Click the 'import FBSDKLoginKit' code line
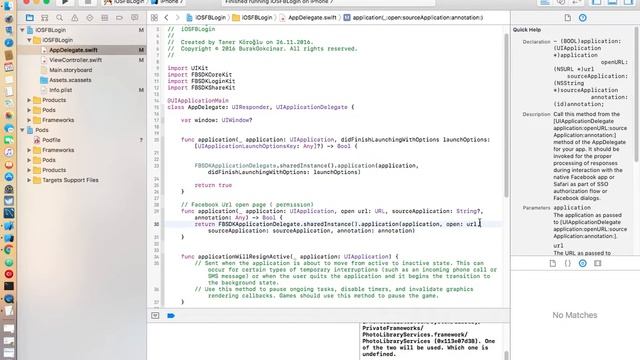 [x=201, y=81]
